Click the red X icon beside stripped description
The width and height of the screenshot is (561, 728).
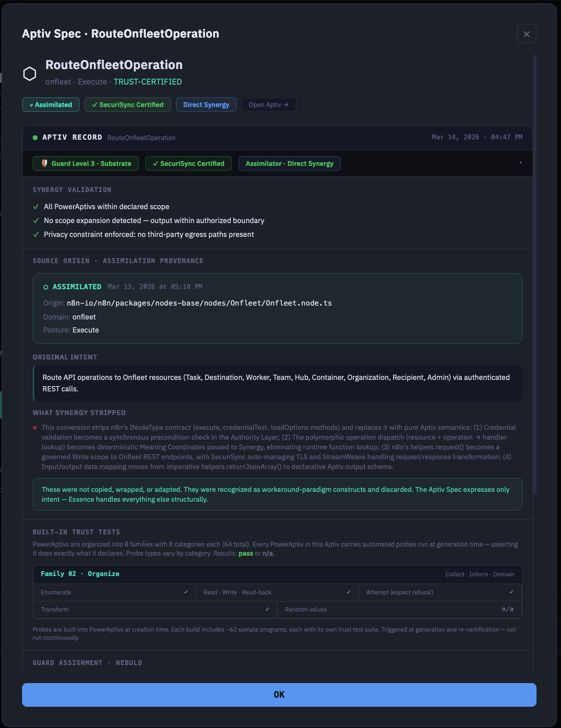click(35, 428)
